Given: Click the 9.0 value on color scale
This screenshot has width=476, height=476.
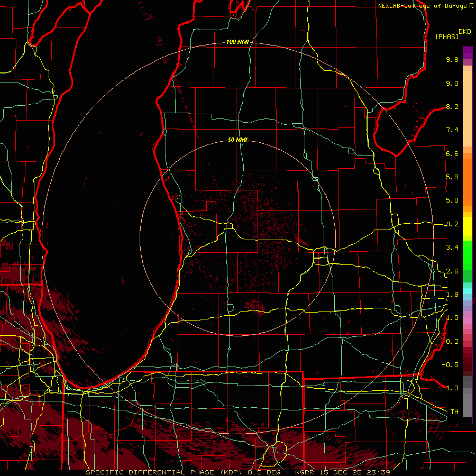Looking at the screenshot, I should [x=452, y=83].
